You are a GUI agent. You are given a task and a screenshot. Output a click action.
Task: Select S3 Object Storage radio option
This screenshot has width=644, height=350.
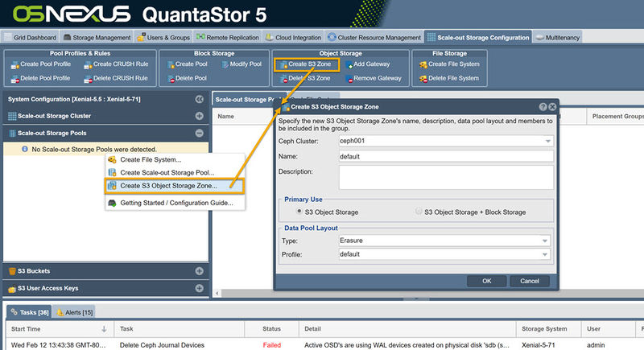pos(299,212)
